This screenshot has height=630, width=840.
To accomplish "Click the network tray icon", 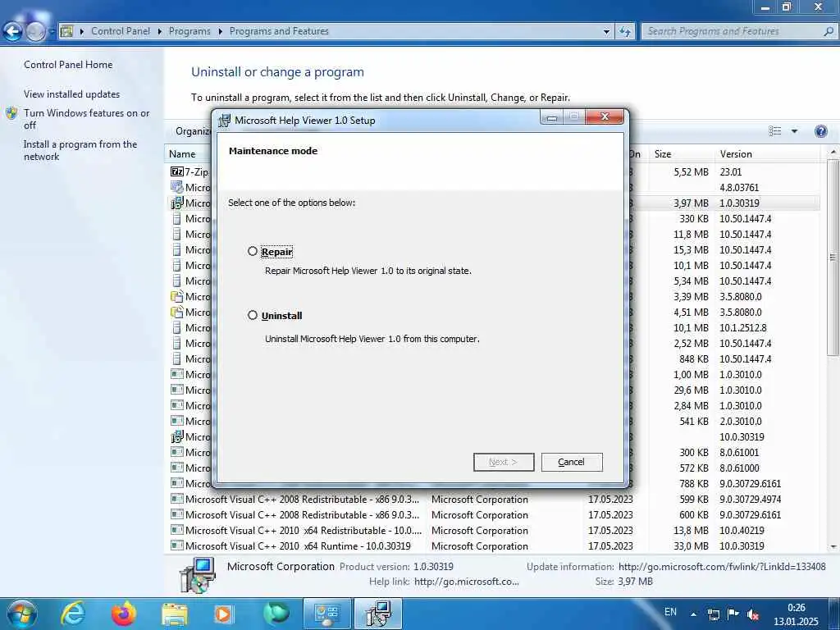I will pyautogui.click(x=714, y=614).
